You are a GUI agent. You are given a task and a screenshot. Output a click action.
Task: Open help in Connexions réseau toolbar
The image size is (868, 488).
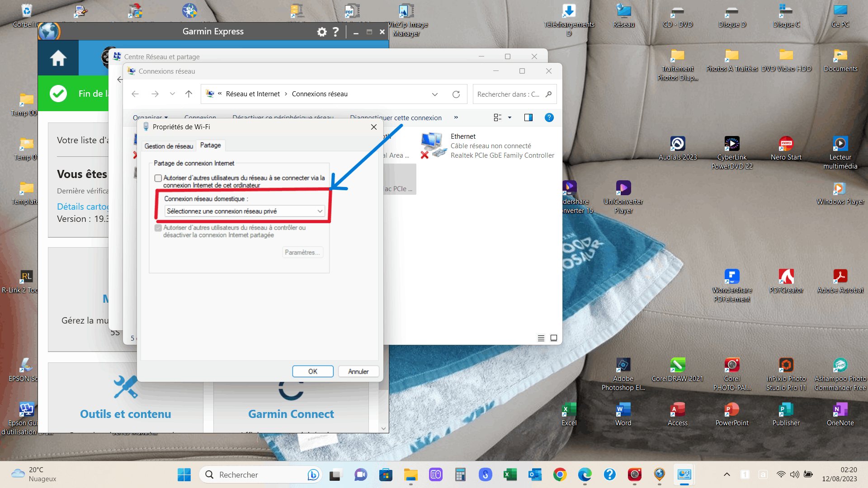point(549,117)
